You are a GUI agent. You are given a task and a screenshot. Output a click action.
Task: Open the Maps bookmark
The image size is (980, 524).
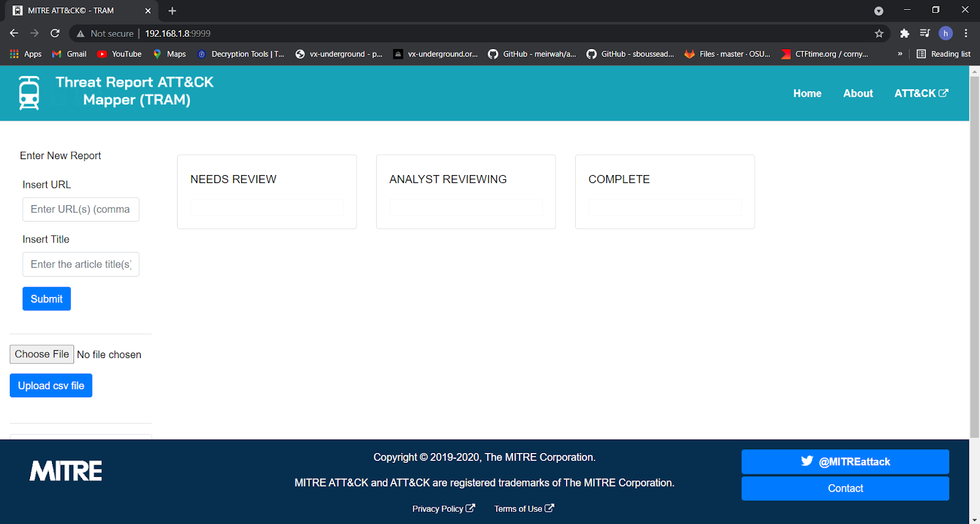click(x=170, y=54)
